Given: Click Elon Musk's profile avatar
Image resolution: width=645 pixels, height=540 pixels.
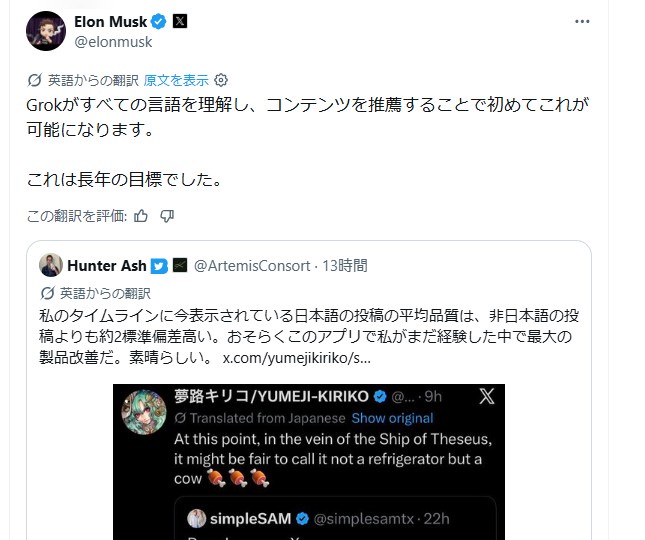Looking at the screenshot, I should tap(46, 31).
